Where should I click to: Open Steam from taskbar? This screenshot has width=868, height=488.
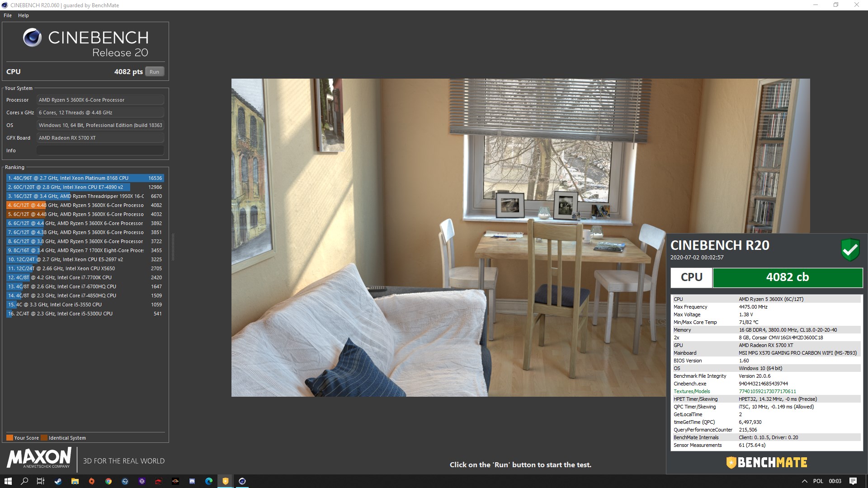pos(58,481)
